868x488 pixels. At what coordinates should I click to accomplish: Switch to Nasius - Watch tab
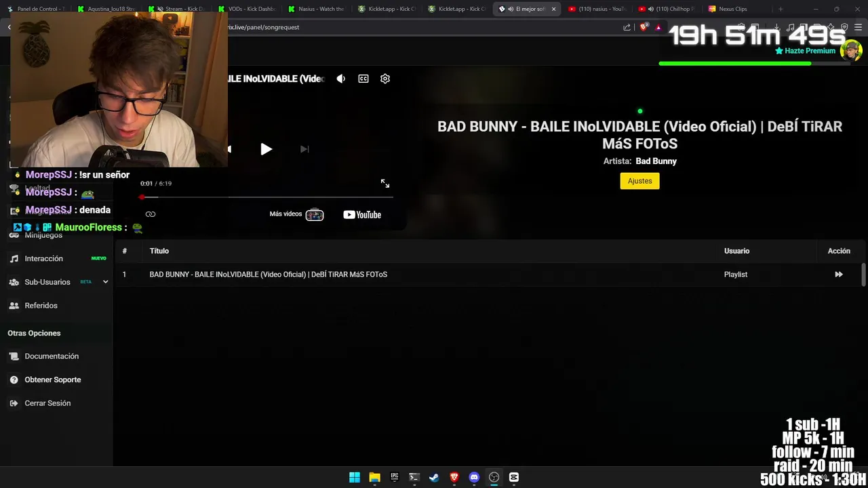point(316,9)
